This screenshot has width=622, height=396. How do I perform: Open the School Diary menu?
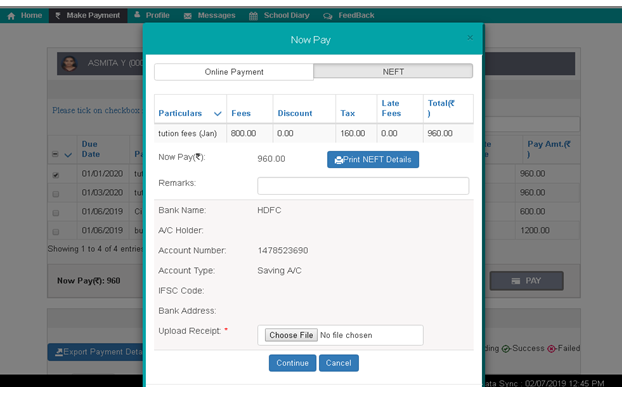tap(279, 15)
